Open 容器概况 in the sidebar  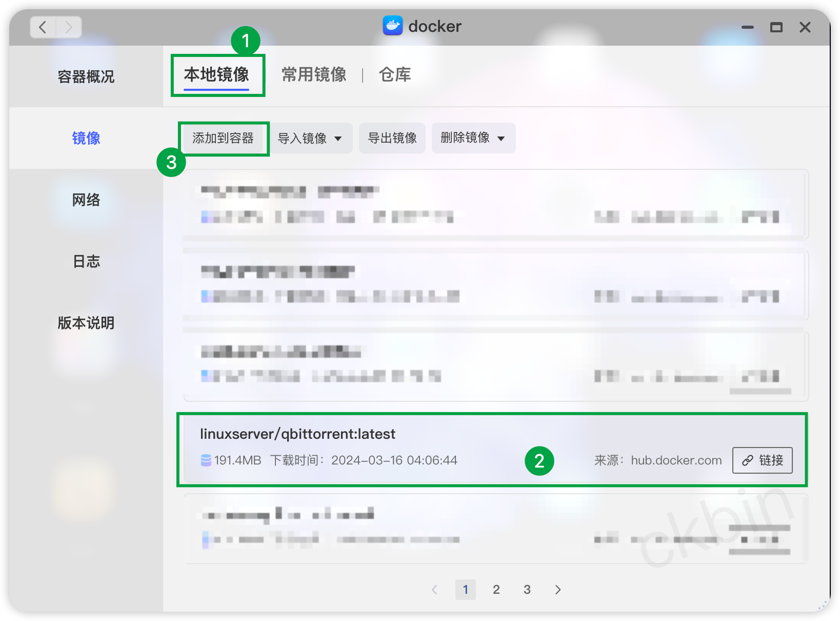[86, 77]
